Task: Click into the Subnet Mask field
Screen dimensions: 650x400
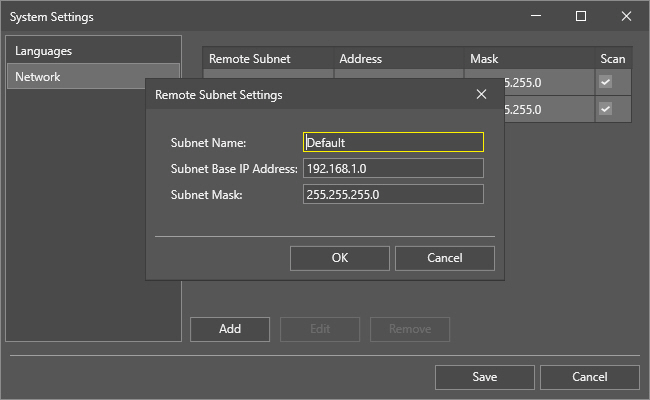Action: click(x=393, y=194)
